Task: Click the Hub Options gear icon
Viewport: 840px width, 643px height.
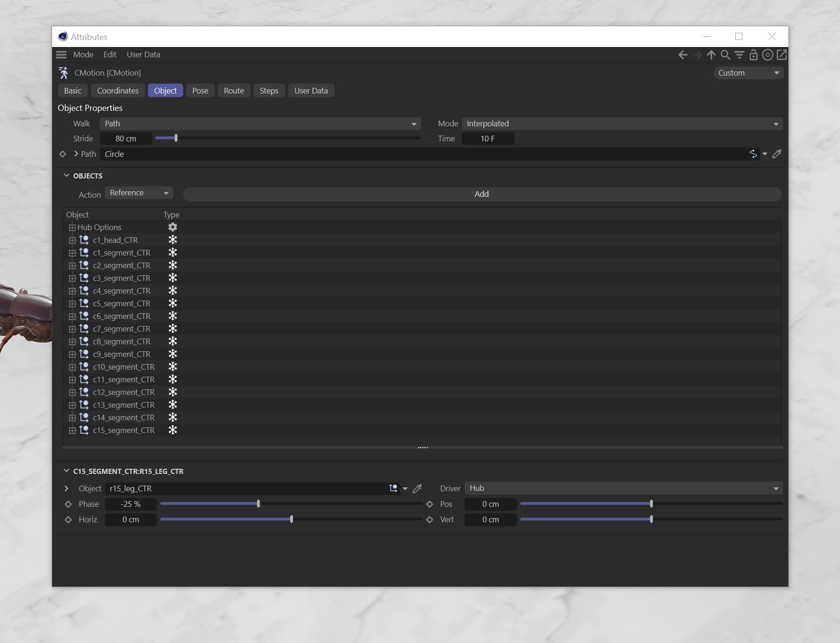Action: 173,227
